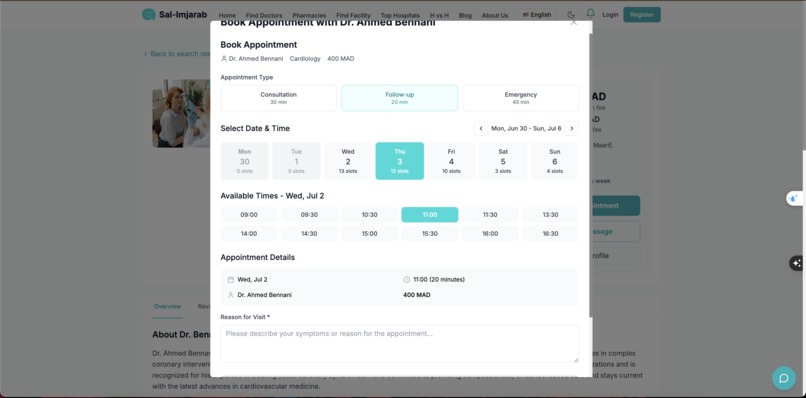Select Follow-up 20 min appointment type
Image resolution: width=806 pixels, height=398 pixels.
click(399, 98)
